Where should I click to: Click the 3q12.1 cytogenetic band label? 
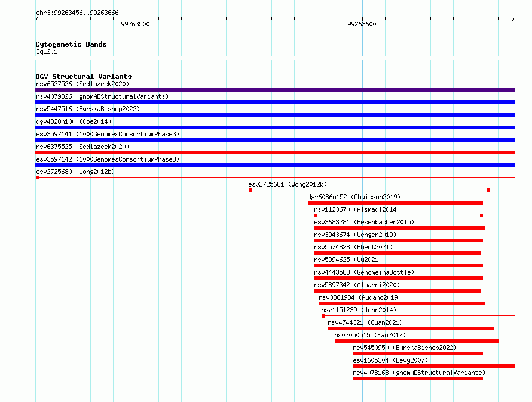(x=47, y=51)
